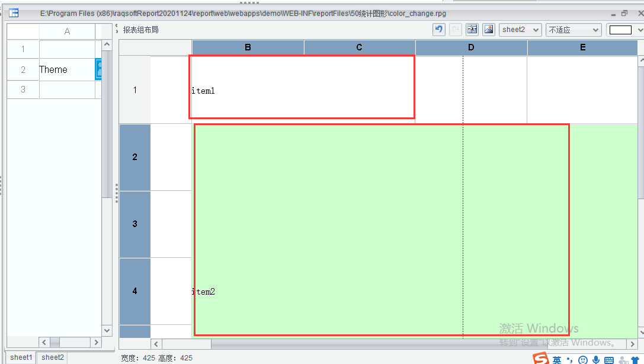Click left panel scroll right arrow
The image size is (644, 364).
96,342
